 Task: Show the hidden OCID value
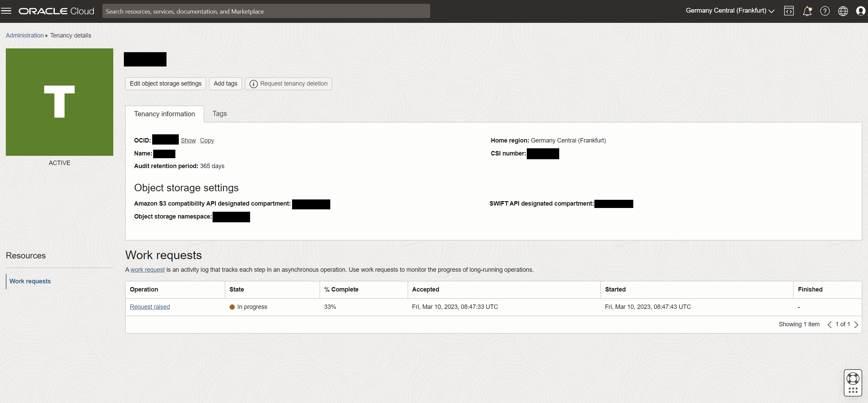point(188,140)
